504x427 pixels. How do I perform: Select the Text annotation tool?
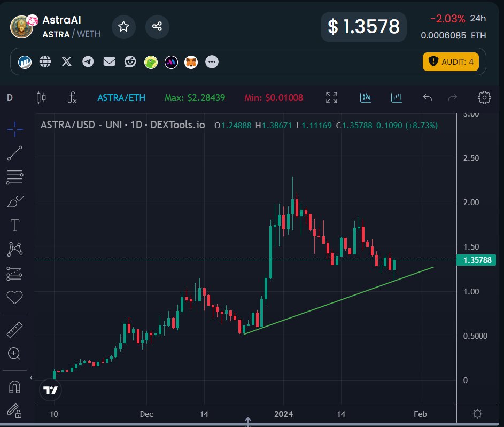click(15, 225)
